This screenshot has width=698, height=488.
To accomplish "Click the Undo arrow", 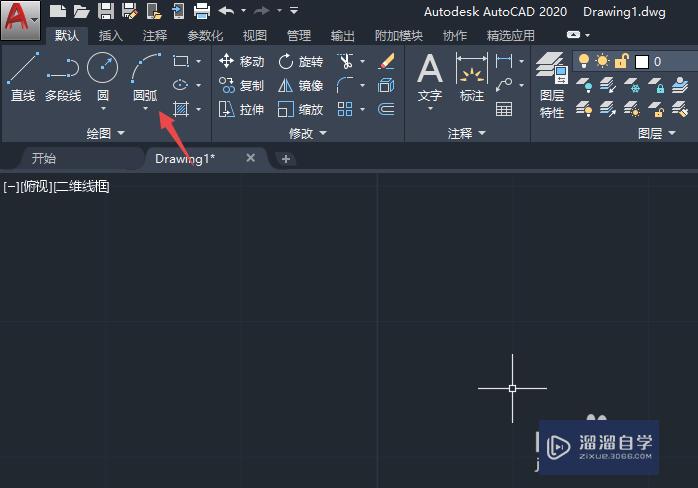I will point(227,10).
